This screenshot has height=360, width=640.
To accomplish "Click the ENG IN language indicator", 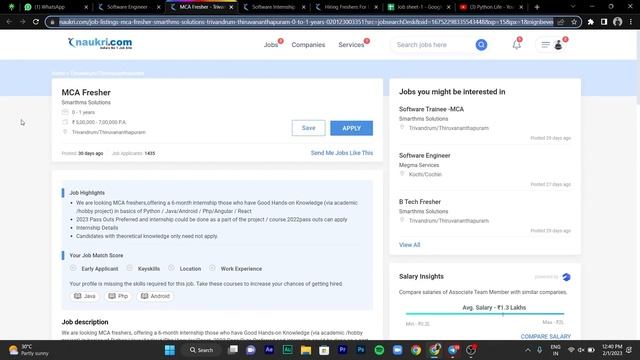I will [x=555, y=350].
